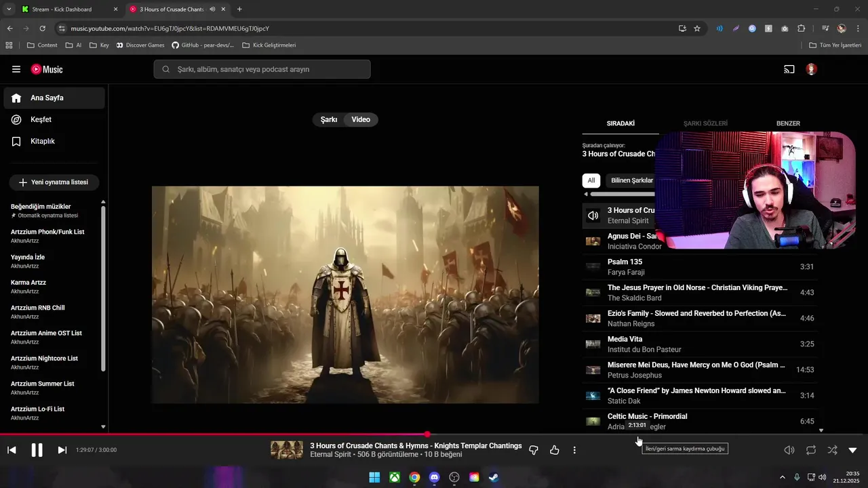Open Steam from the taskbar
The height and width of the screenshot is (488, 868).
pos(494,477)
